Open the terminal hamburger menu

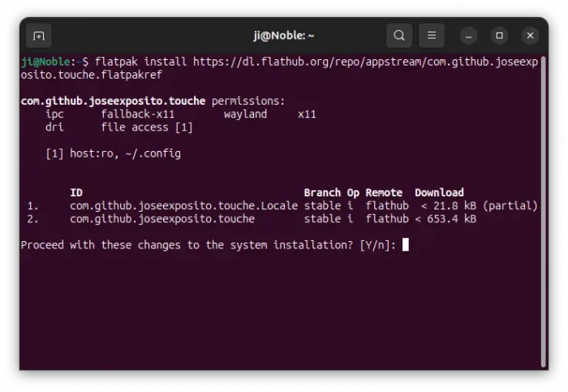pos(432,36)
